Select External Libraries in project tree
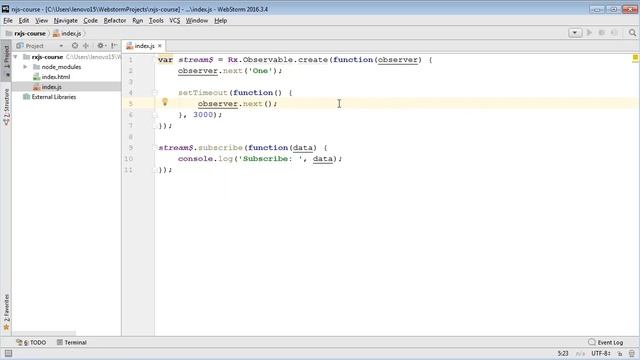 click(x=54, y=97)
